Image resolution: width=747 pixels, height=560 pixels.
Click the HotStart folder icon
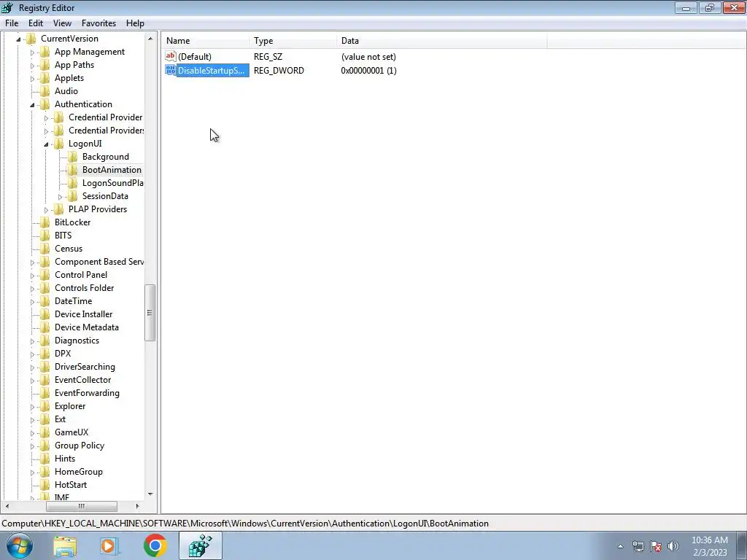tap(44, 485)
